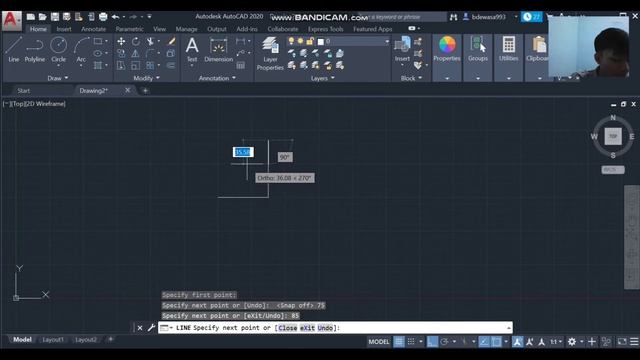This screenshot has width=640, height=360.
Task: Switch to the Layout1 tab
Action: (x=53, y=340)
